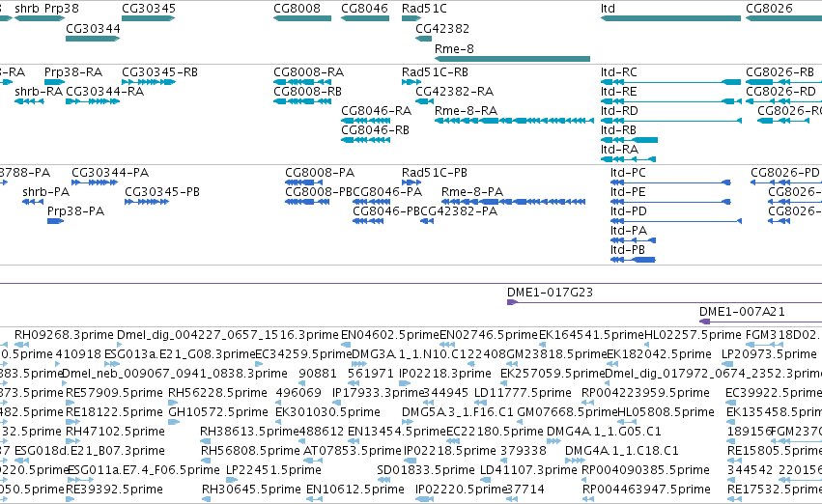Click the ltd-PB protein feature
Image resolution: width=822 pixels, height=504 pixels.
click(x=633, y=260)
